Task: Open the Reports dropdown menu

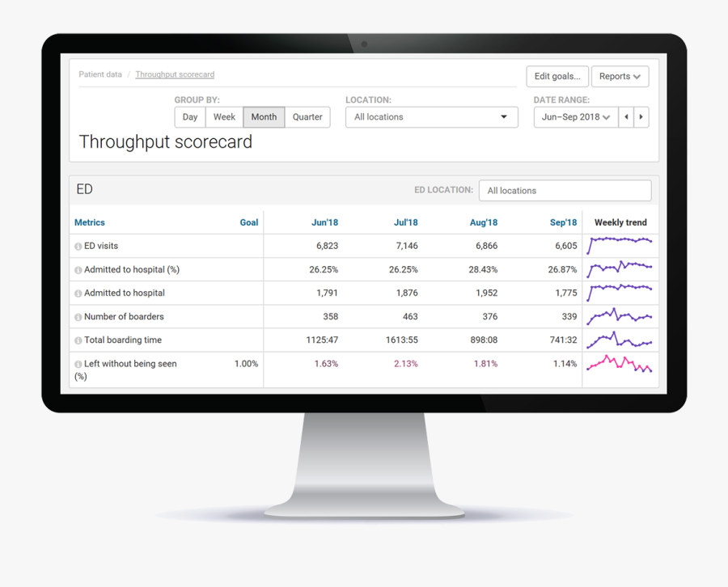Action: pos(620,77)
